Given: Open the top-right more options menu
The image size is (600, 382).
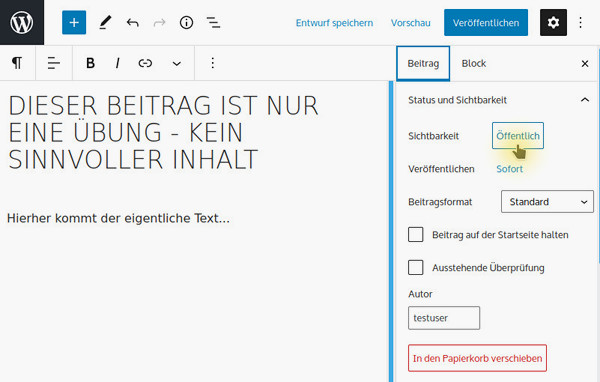Looking at the screenshot, I should (x=580, y=23).
